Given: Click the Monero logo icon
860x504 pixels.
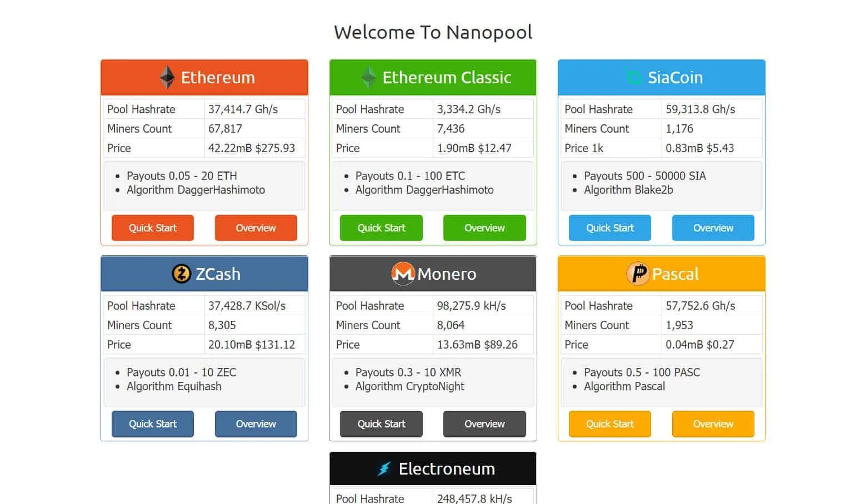Looking at the screenshot, I should (403, 274).
